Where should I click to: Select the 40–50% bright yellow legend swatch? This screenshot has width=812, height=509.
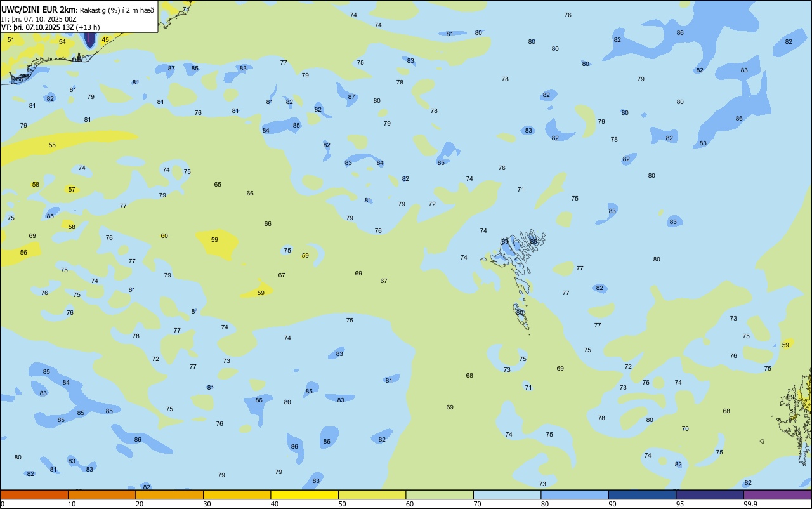click(x=304, y=494)
